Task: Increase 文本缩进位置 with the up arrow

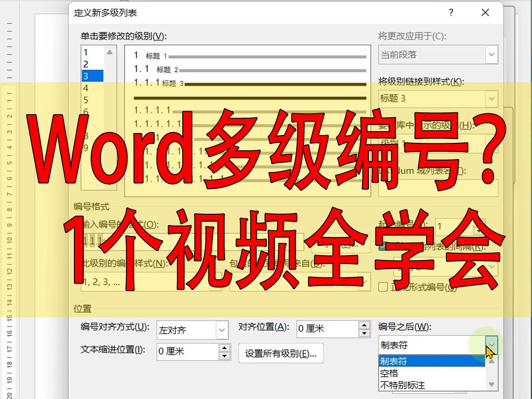Action: (224, 348)
